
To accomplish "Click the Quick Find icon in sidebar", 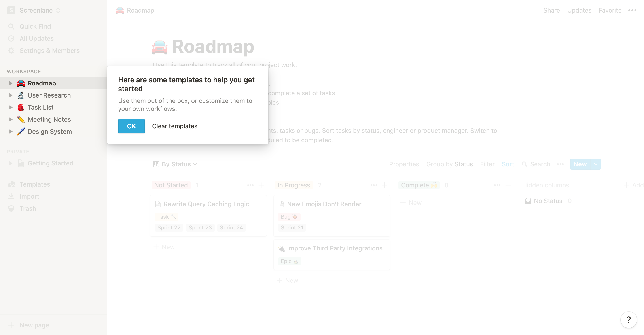I will click(11, 26).
